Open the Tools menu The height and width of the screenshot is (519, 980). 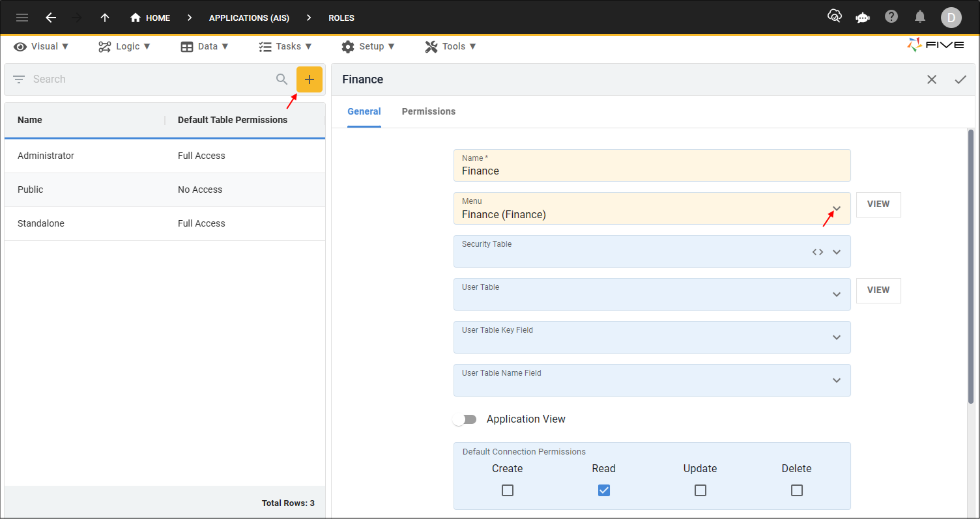[451, 46]
